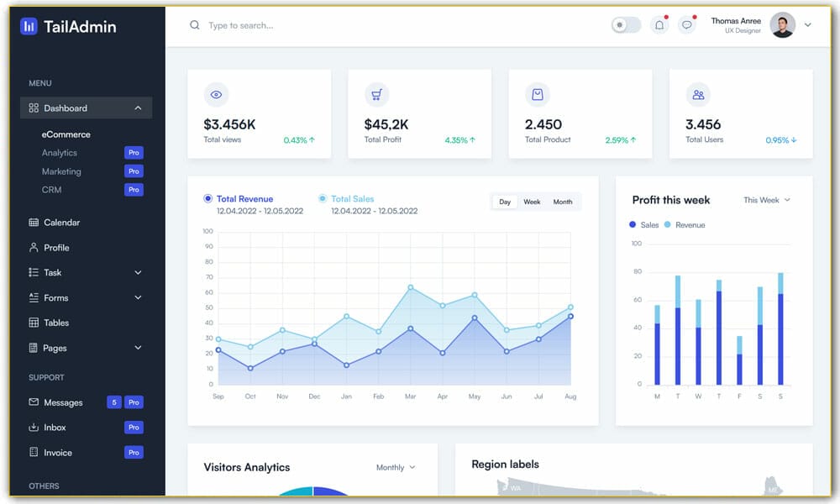Open the Monthly dropdown in Visitors Analytics
The width and height of the screenshot is (840, 504).
tap(395, 467)
